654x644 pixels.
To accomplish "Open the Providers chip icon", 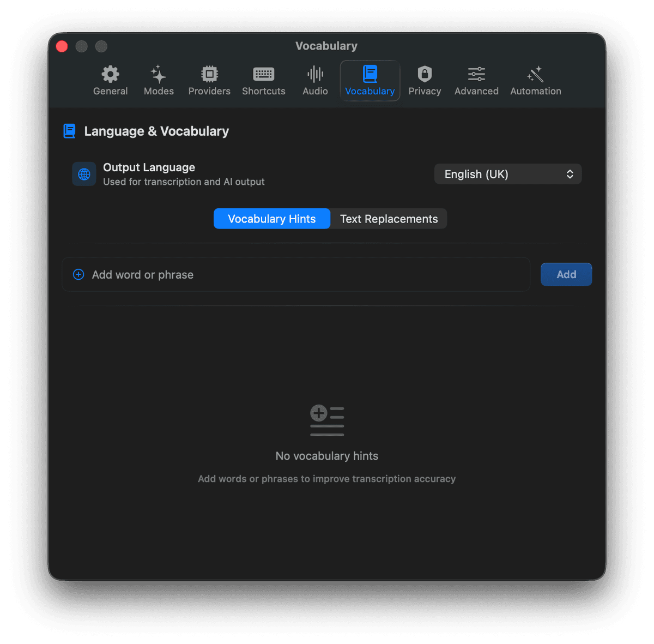I will pyautogui.click(x=209, y=75).
